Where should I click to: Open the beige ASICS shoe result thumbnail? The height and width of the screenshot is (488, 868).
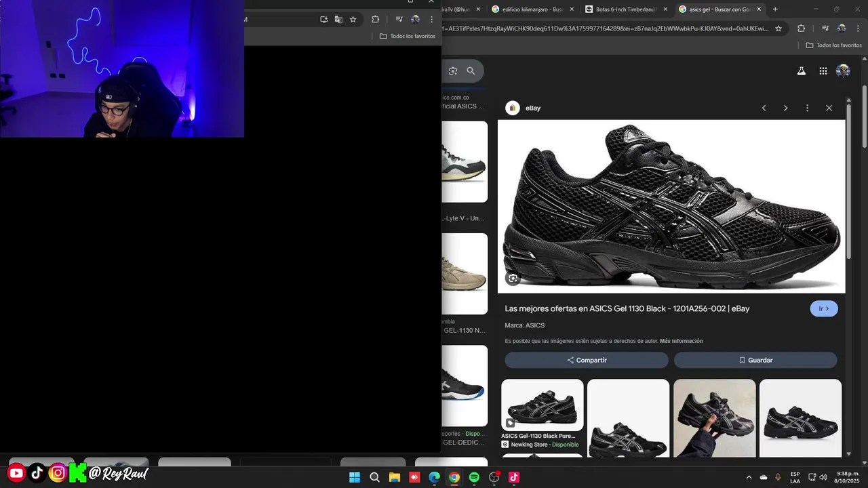click(x=465, y=274)
